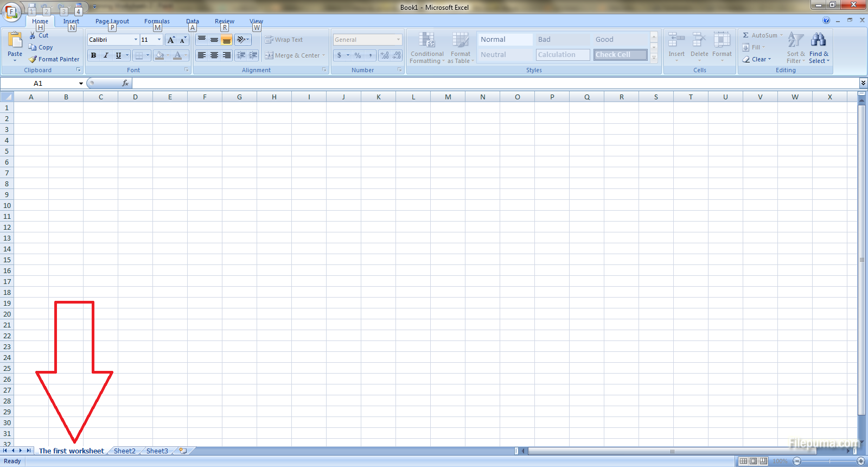
Task: Select the Sheet2 worksheet tab
Action: click(x=125, y=451)
